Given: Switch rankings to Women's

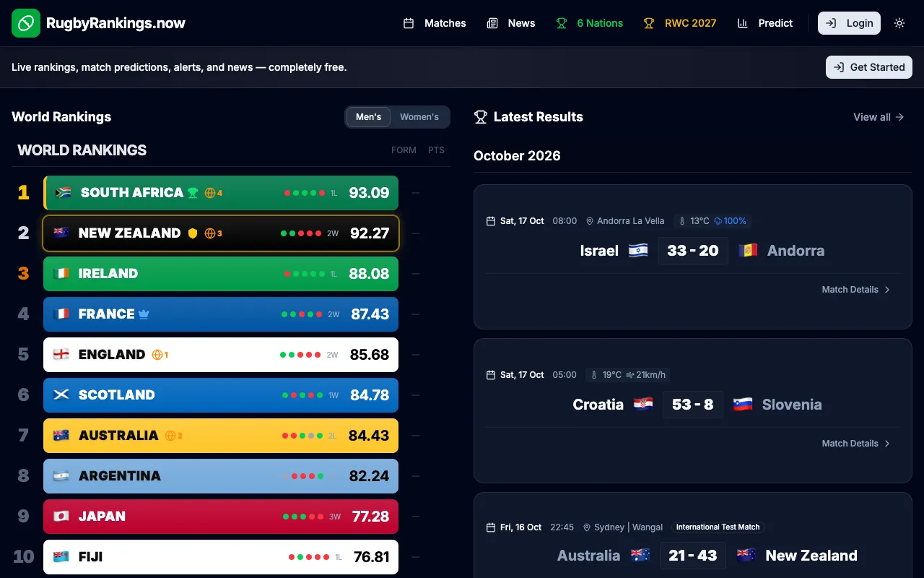Looking at the screenshot, I should (419, 117).
